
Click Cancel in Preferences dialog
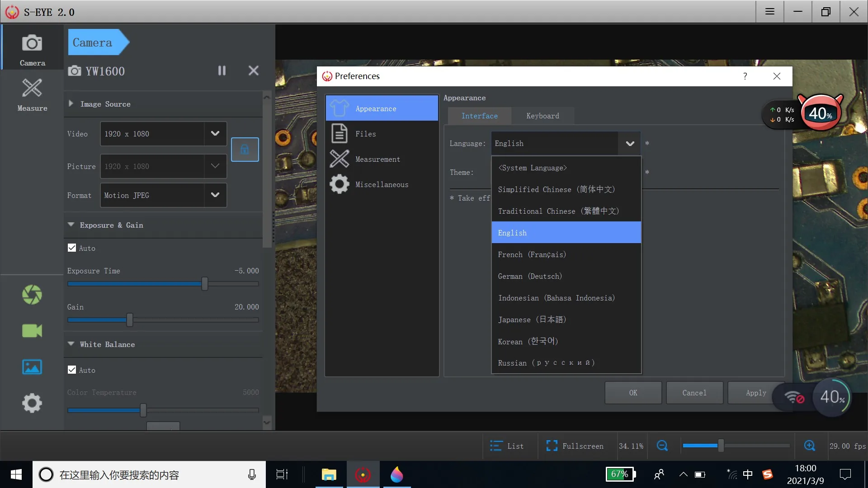pos(694,393)
